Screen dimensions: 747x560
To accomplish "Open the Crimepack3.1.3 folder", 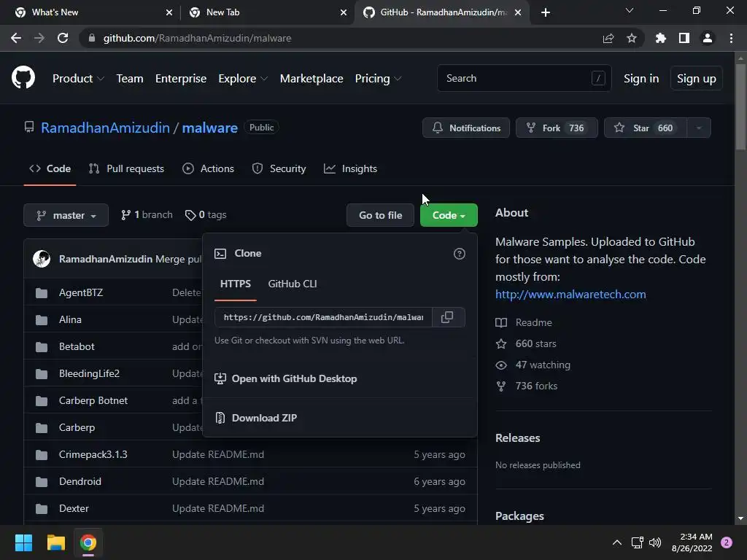I will 93,454.
